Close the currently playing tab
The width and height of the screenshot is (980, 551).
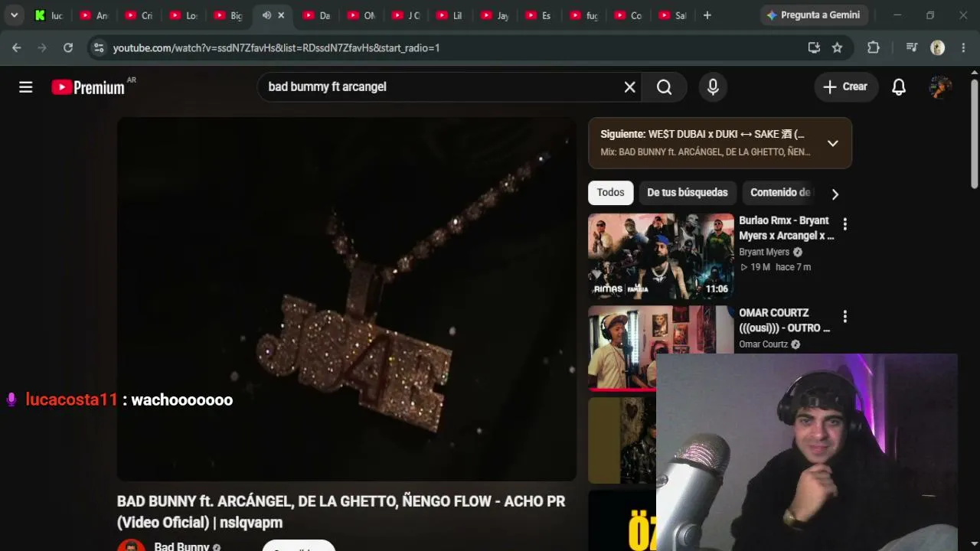[281, 15]
